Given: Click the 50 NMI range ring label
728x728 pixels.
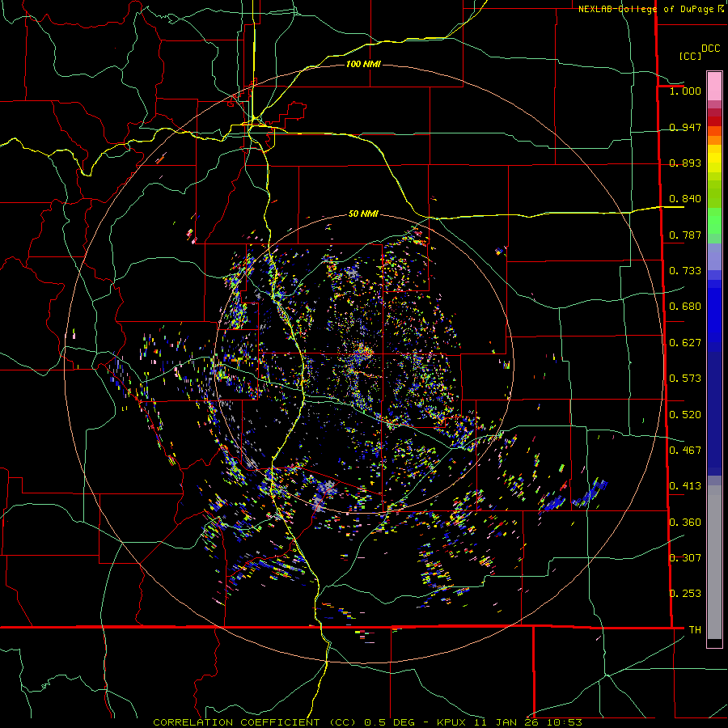Looking at the screenshot, I should (363, 214).
